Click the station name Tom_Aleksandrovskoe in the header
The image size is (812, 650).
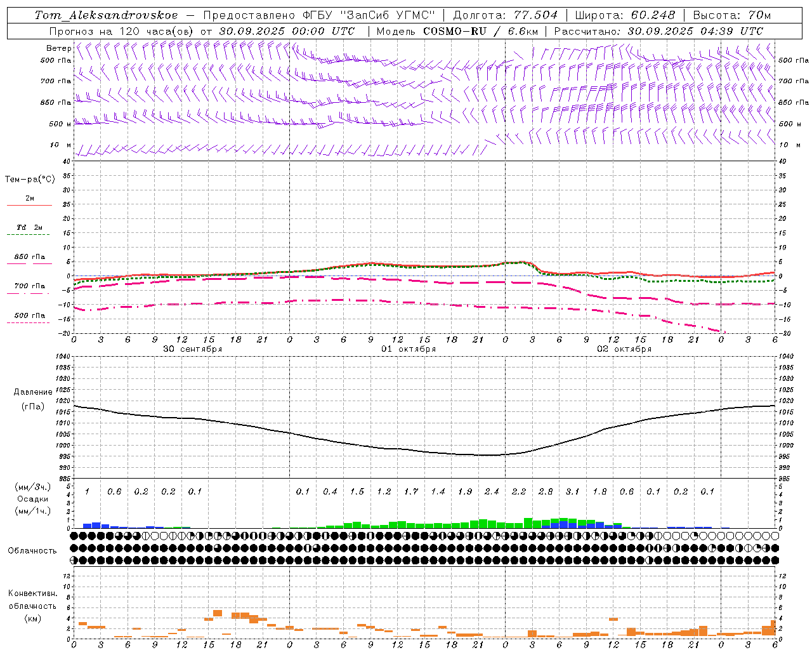(x=106, y=15)
